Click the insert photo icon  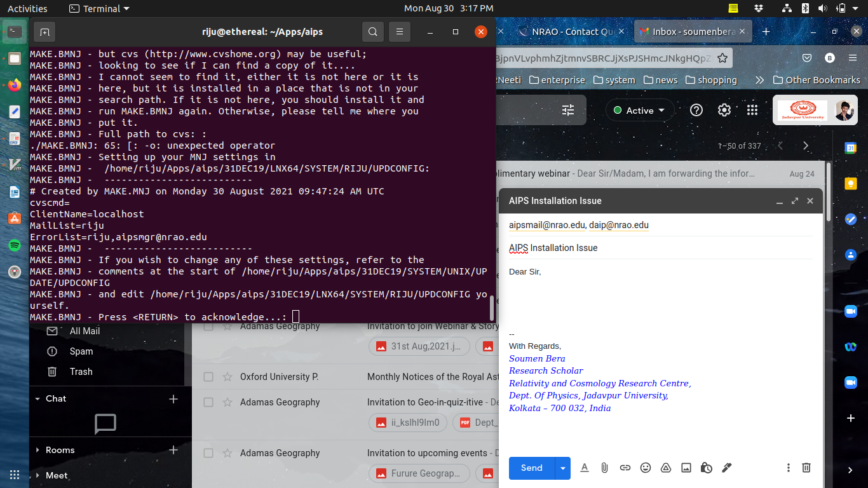click(686, 468)
